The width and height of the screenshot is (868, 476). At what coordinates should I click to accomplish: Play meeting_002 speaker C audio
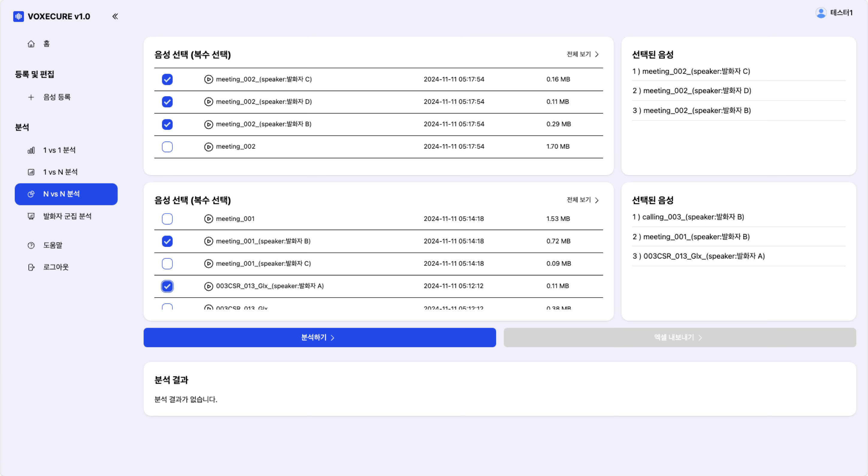208,79
